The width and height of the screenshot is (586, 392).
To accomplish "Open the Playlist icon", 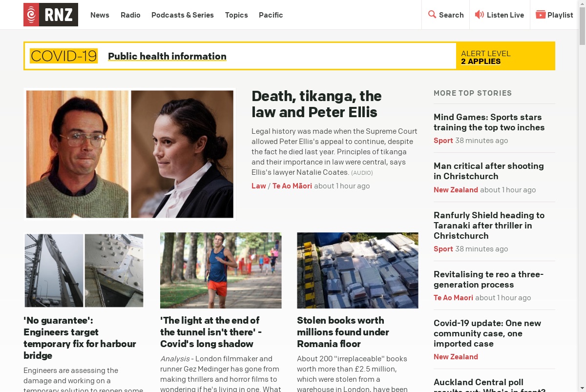I will [541, 15].
